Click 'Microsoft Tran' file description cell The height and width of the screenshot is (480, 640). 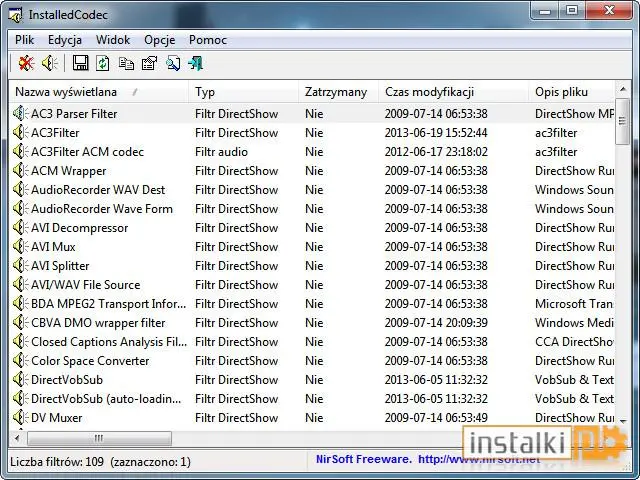pyautogui.click(x=574, y=304)
